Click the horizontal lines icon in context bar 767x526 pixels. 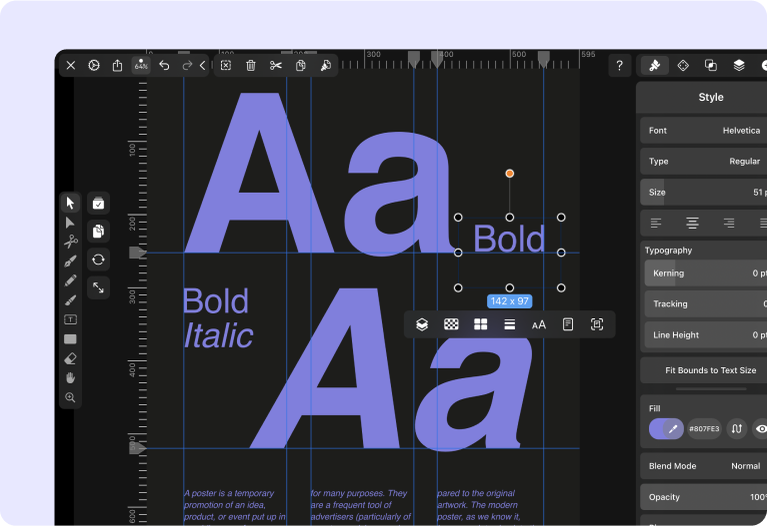[x=510, y=324]
